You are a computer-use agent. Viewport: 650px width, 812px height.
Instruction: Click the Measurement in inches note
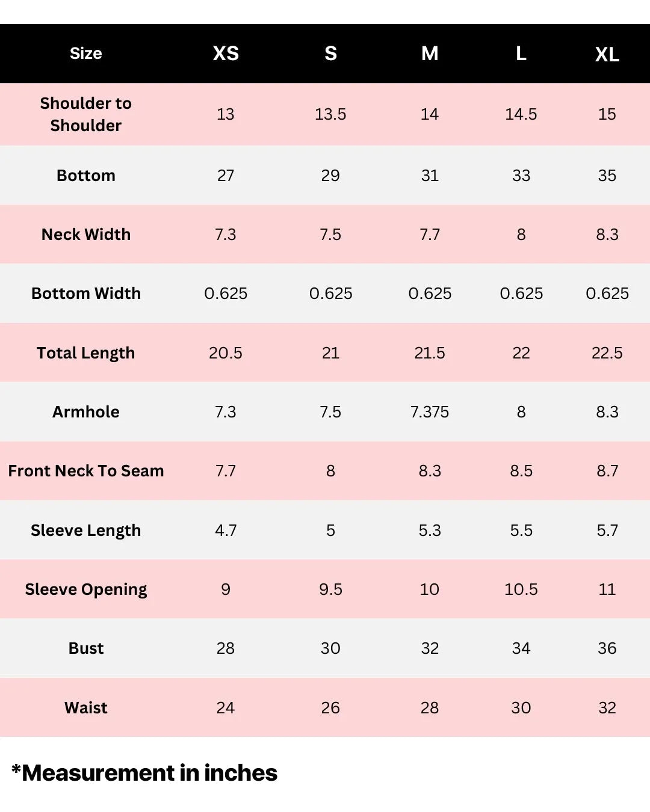pyautogui.click(x=144, y=773)
